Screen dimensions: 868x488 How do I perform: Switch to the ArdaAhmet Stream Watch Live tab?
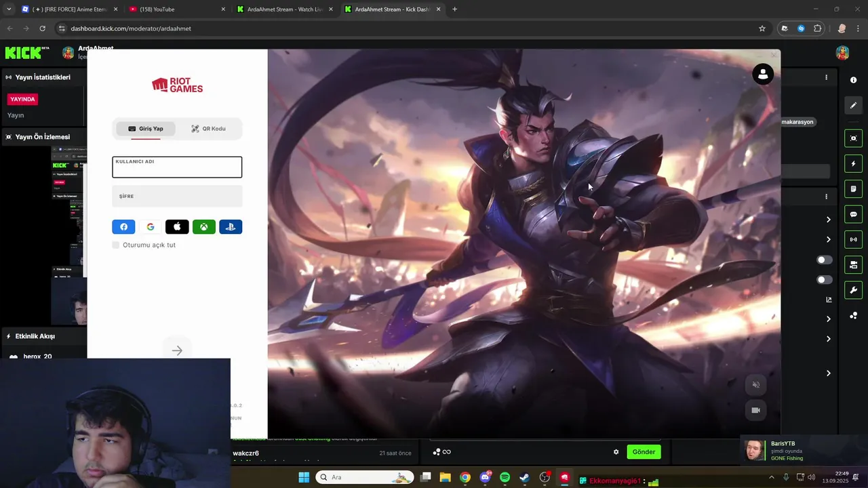[x=285, y=9]
